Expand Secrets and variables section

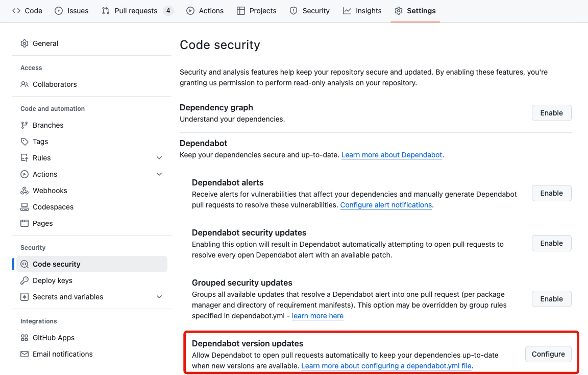click(159, 297)
